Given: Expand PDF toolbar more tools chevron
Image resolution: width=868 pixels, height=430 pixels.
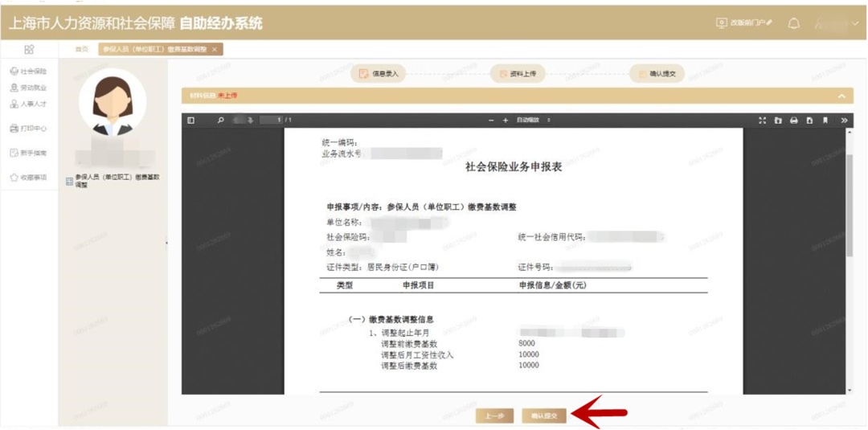Looking at the screenshot, I should 844,121.
